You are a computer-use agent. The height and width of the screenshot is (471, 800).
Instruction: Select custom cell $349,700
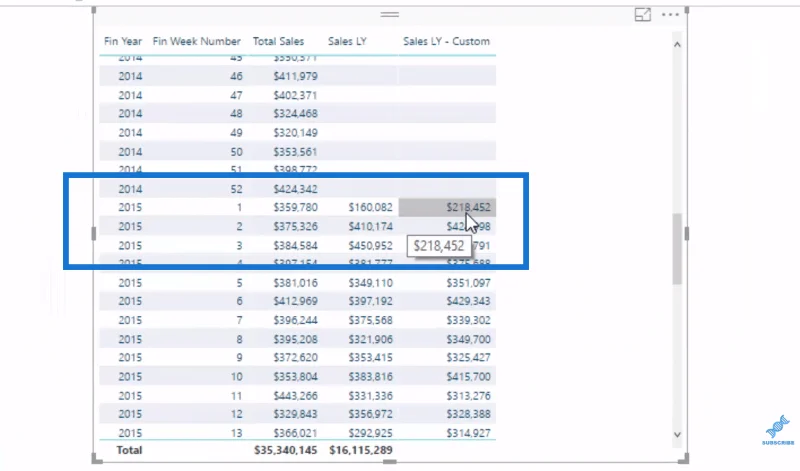pos(468,339)
